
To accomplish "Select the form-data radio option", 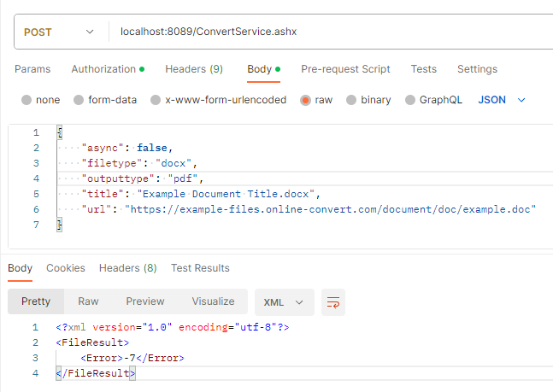I will coord(79,100).
